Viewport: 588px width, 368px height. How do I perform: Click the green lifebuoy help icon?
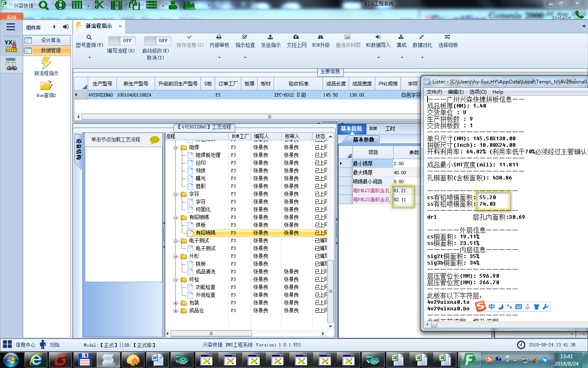60,5
